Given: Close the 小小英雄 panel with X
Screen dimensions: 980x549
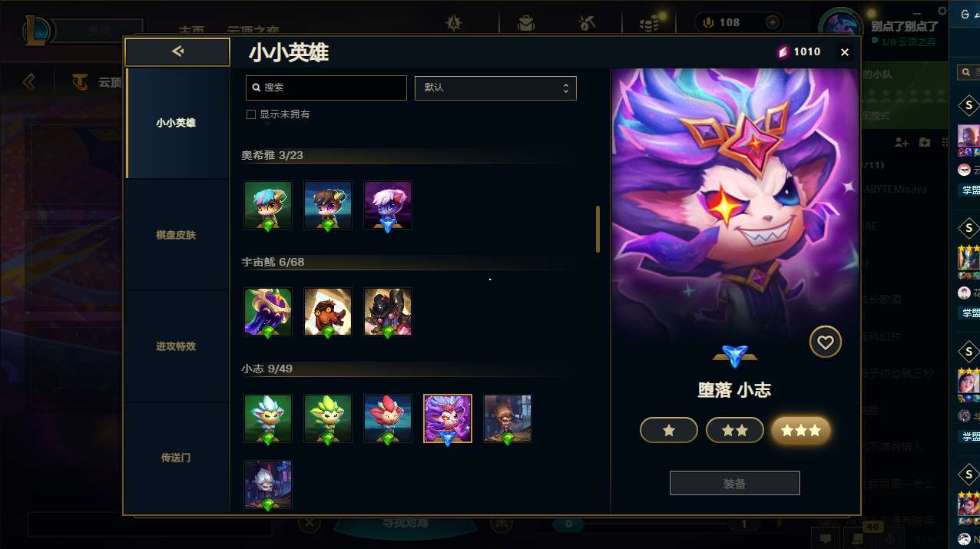Looking at the screenshot, I should pyautogui.click(x=845, y=52).
